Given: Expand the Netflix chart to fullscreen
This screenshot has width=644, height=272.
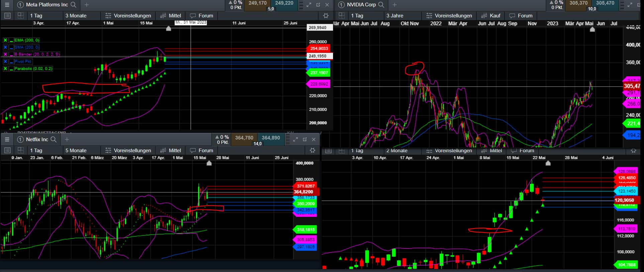Looking at the screenshot, I should click(296, 140).
